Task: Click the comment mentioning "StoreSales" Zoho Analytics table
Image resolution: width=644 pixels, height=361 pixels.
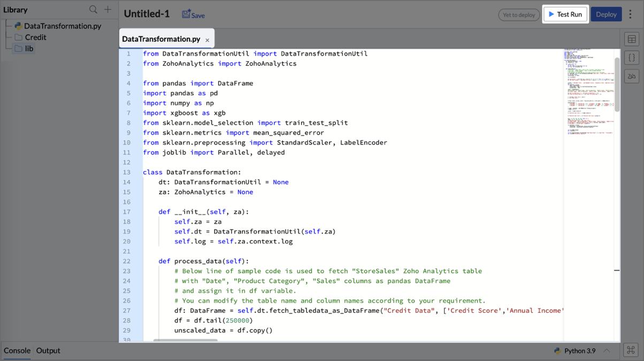Action: [x=328, y=271]
